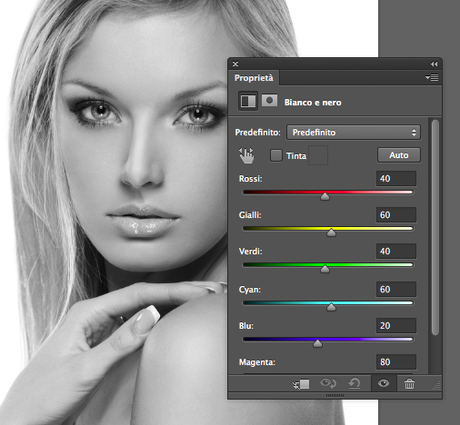This screenshot has width=460, height=425.
Task: Click the clip to layer icon
Action: pyautogui.click(x=301, y=384)
